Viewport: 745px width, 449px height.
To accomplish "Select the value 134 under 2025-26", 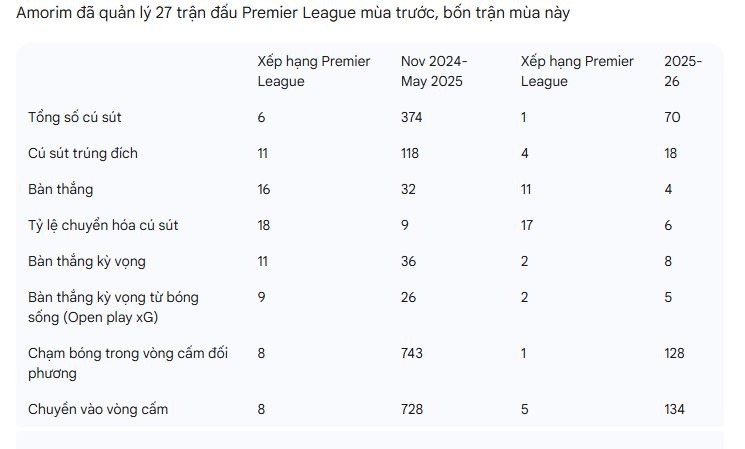I will click(x=674, y=410).
